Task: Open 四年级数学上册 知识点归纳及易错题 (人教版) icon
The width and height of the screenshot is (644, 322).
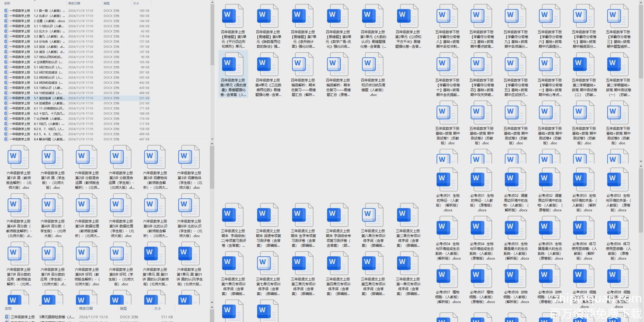Action: point(373,64)
